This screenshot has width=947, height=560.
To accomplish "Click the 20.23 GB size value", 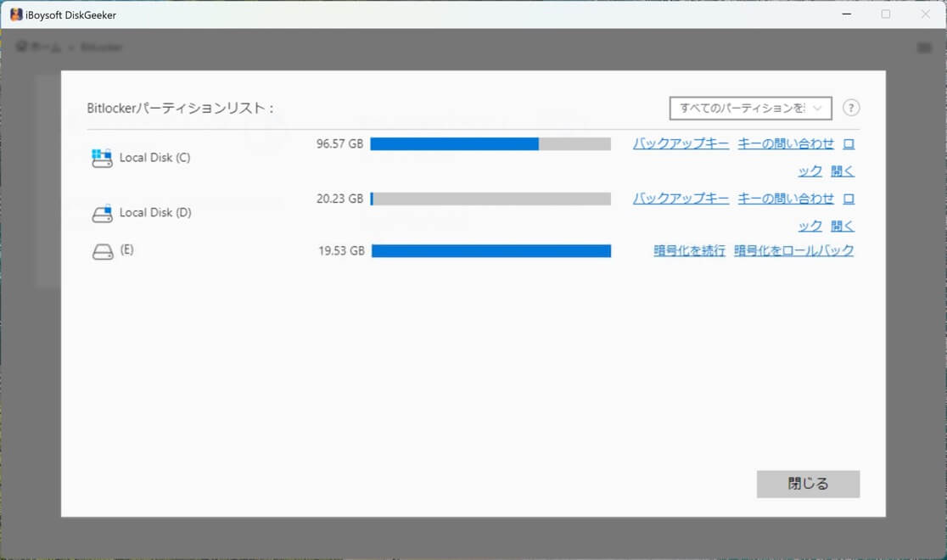I will (339, 199).
